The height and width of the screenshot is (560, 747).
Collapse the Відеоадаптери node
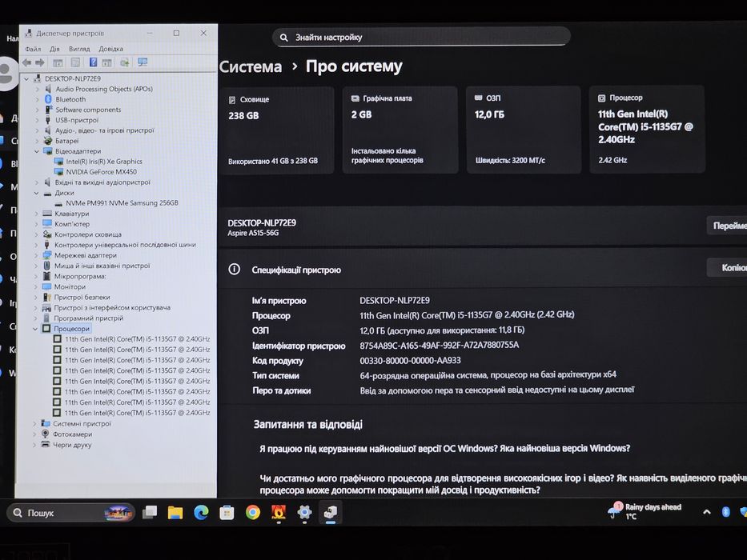(37, 151)
